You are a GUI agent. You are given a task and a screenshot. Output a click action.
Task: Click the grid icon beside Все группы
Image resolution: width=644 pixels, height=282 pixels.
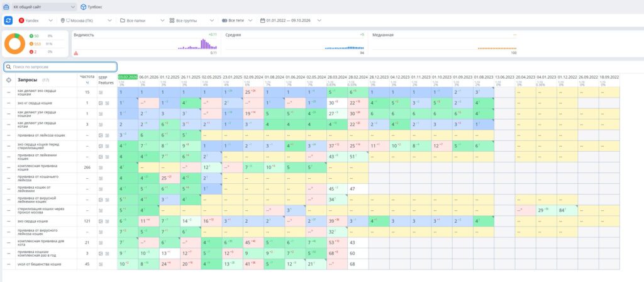point(172,20)
